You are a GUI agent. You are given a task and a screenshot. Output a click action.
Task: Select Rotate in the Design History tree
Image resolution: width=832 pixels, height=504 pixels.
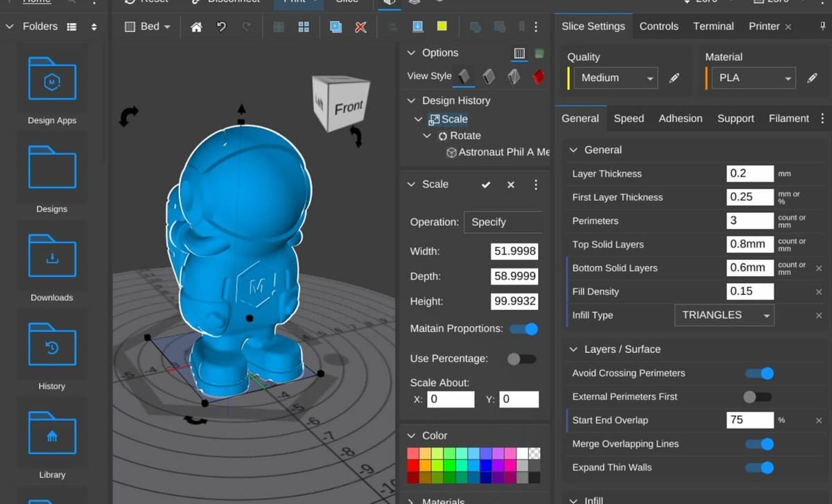click(x=465, y=136)
